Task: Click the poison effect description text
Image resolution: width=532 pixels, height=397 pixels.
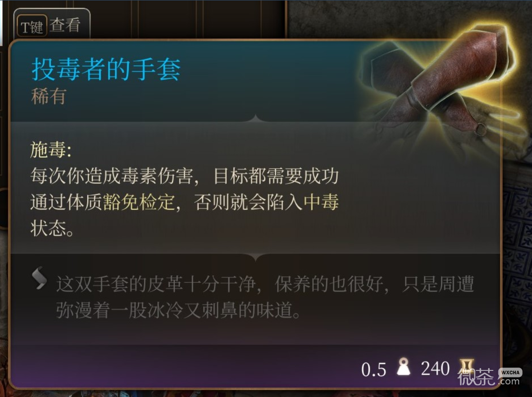Action: click(185, 202)
